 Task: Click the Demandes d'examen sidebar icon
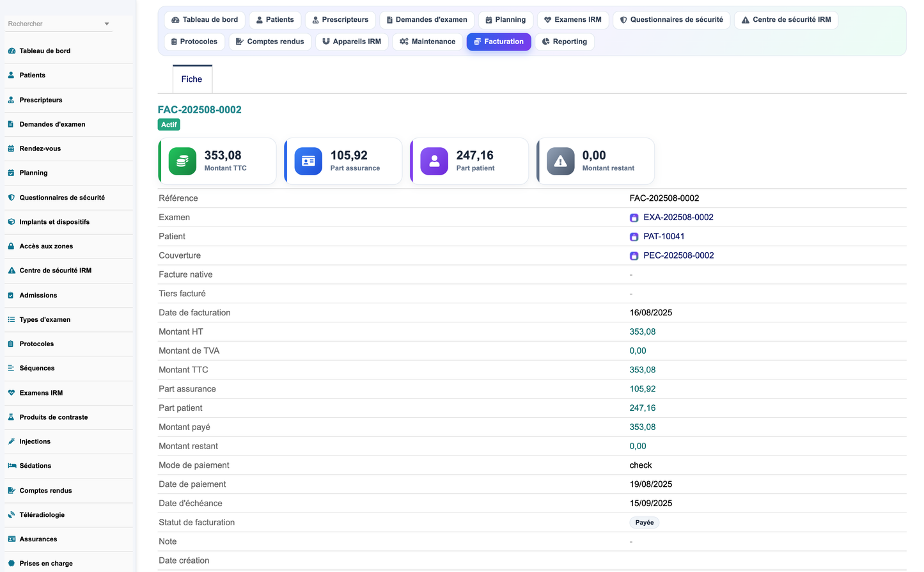pos(12,125)
